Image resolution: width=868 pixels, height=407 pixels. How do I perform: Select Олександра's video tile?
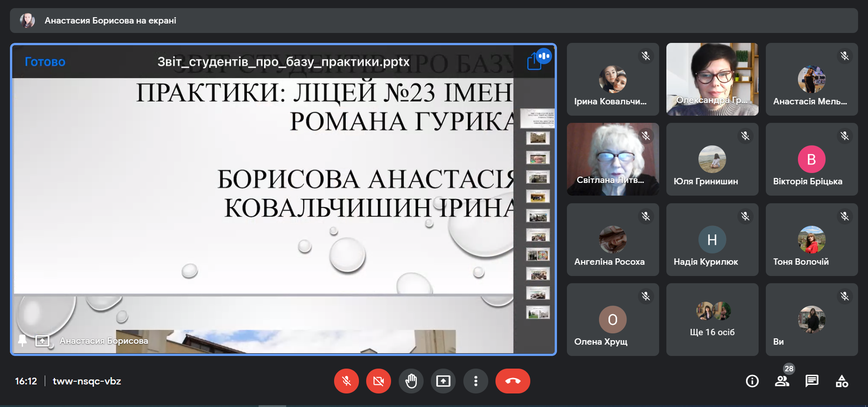click(712, 79)
